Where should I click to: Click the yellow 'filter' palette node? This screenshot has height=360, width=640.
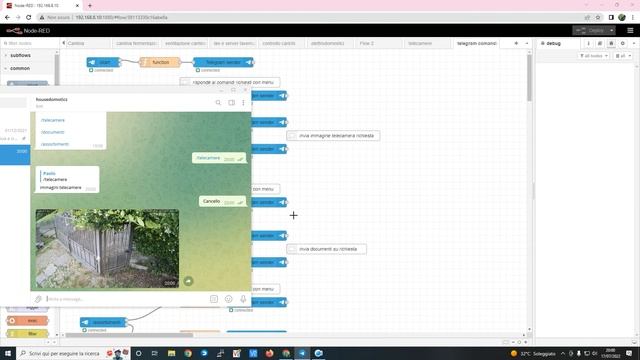tap(27, 333)
